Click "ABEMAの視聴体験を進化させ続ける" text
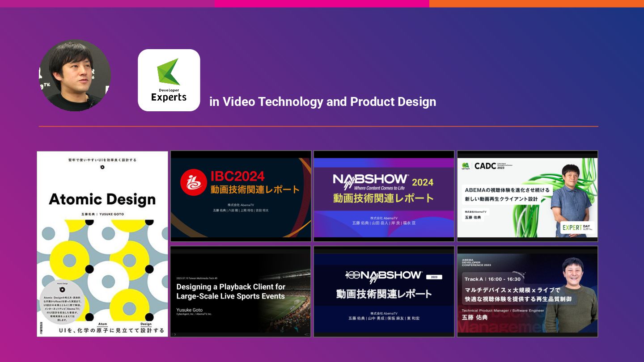 508,190
